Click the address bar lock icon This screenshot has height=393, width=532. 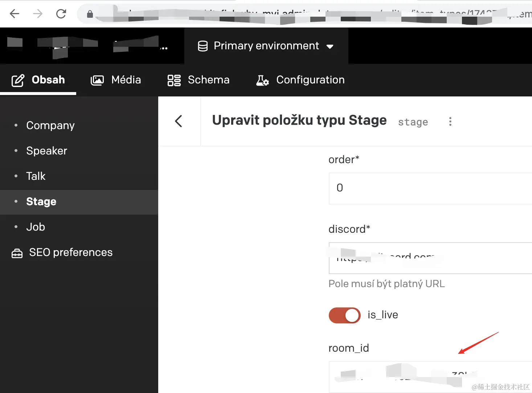coord(90,14)
